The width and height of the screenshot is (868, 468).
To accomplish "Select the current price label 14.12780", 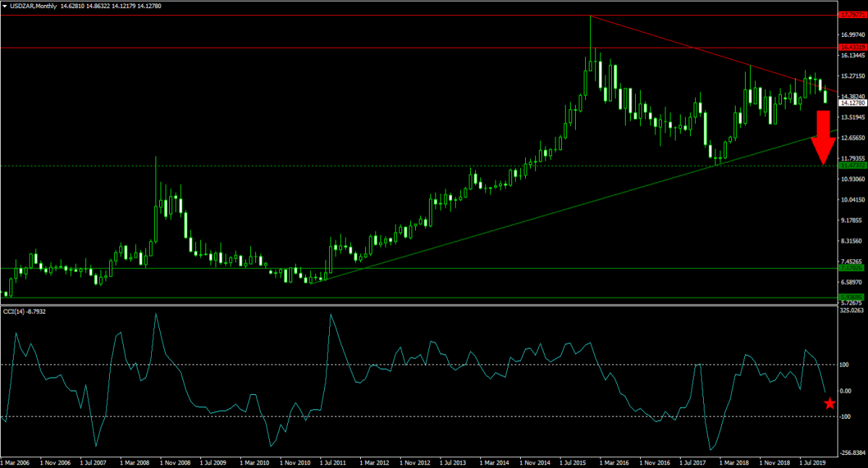I will coord(851,103).
